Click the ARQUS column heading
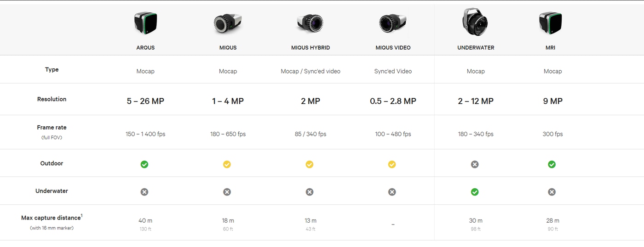Image resolution: width=644 pixels, height=247 pixels. (145, 48)
